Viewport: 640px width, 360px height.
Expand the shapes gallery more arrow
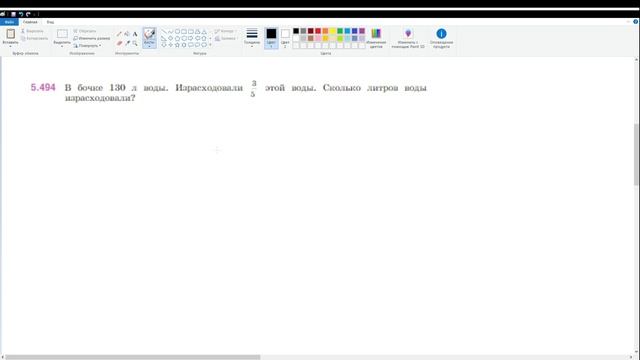[x=211, y=44]
